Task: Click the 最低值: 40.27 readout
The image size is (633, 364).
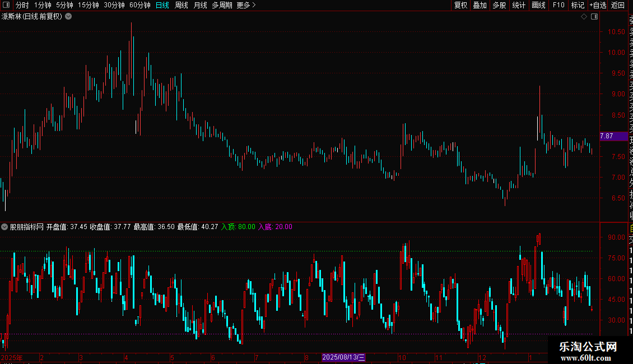Action: pos(198,227)
